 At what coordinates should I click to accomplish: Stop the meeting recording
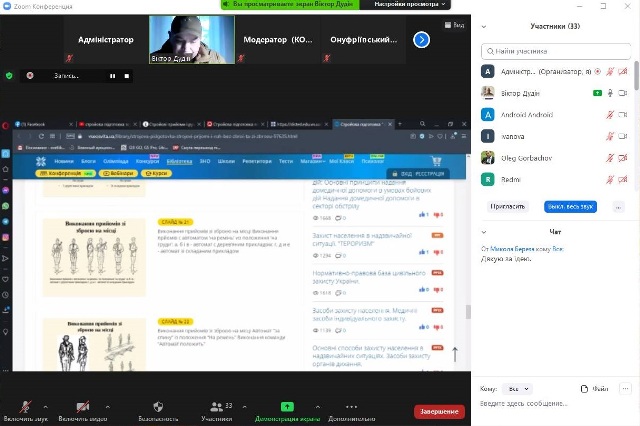[x=126, y=76]
